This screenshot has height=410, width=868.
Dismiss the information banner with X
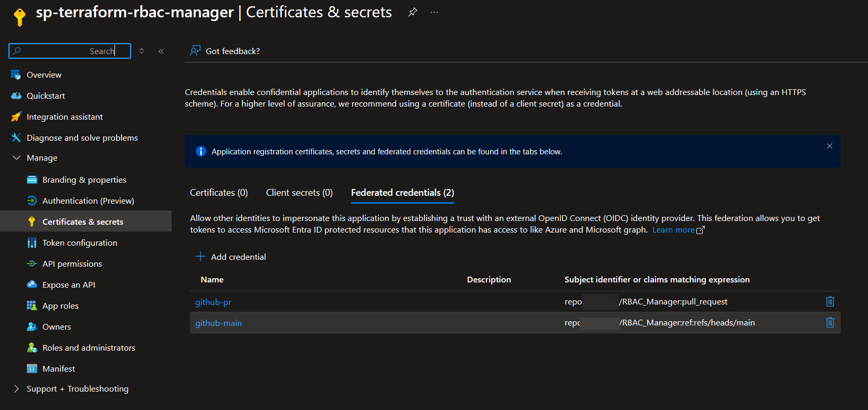(x=830, y=146)
